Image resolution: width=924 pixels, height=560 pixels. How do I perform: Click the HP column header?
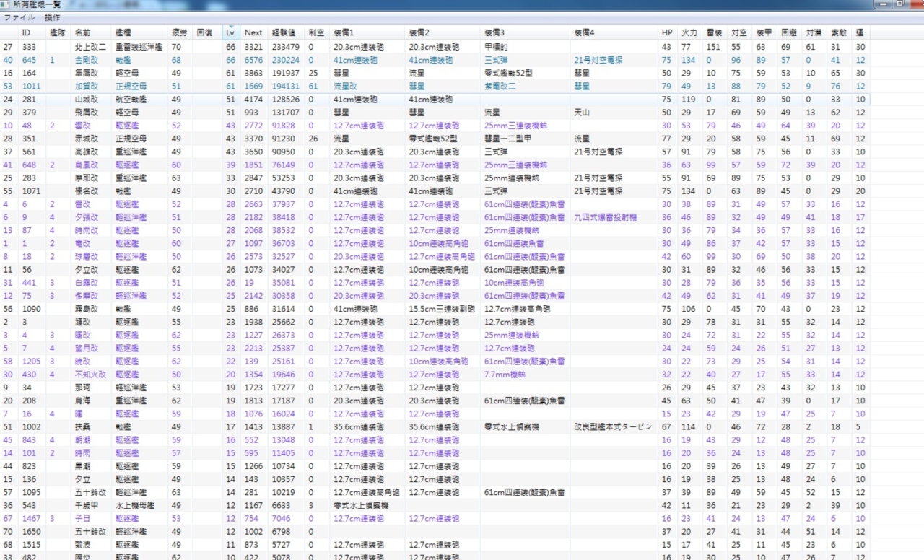click(x=666, y=32)
